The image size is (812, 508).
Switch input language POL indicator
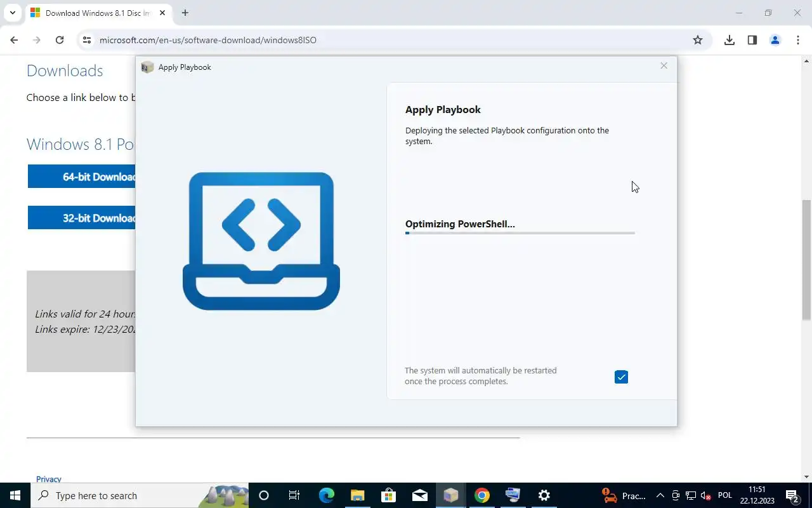coord(724,495)
